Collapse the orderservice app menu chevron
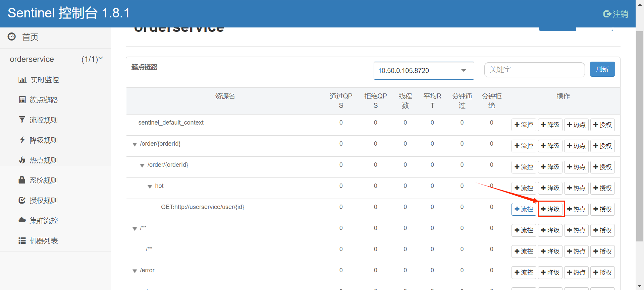The width and height of the screenshot is (644, 290). click(x=101, y=58)
